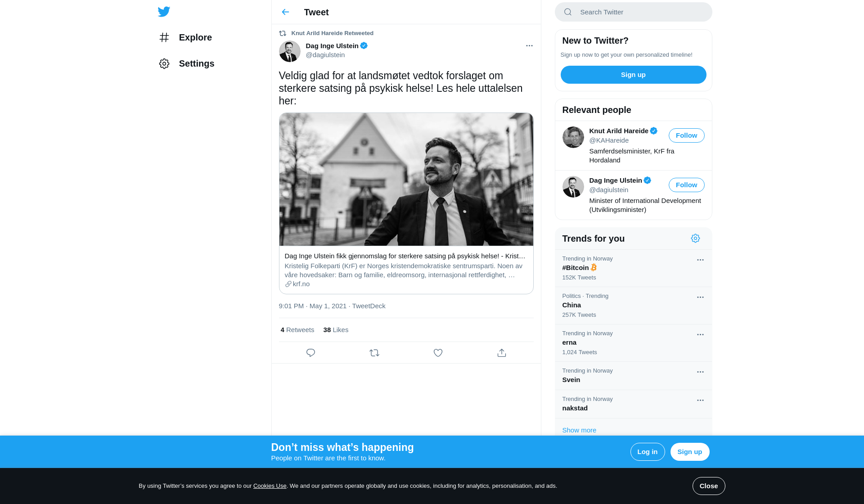Image resolution: width=864 pixels, height=504 pixels.
Task: Open Knut Arild Hareide Retweeted link
Action: 332,33
